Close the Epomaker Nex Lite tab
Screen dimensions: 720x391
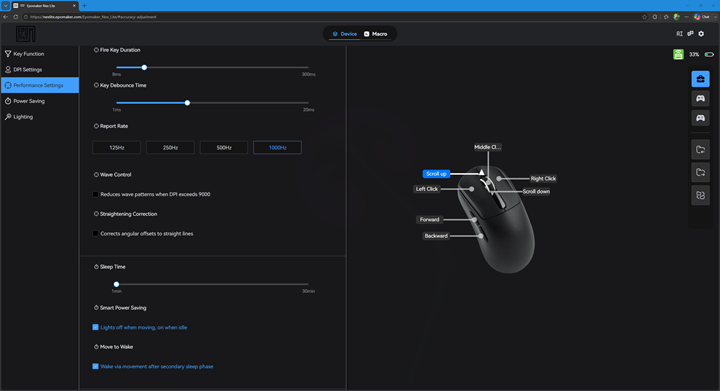(x=74, y=6)
